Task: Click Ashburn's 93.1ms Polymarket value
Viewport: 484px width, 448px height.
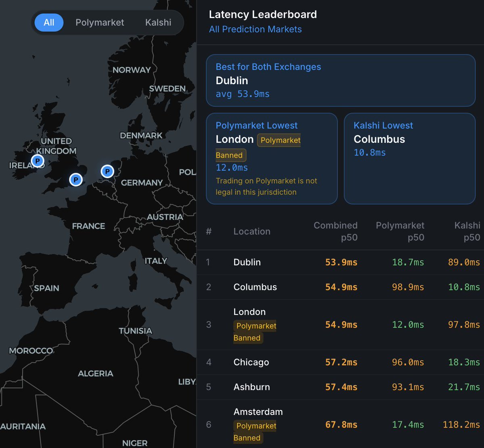Action: [x=408, y=387]
